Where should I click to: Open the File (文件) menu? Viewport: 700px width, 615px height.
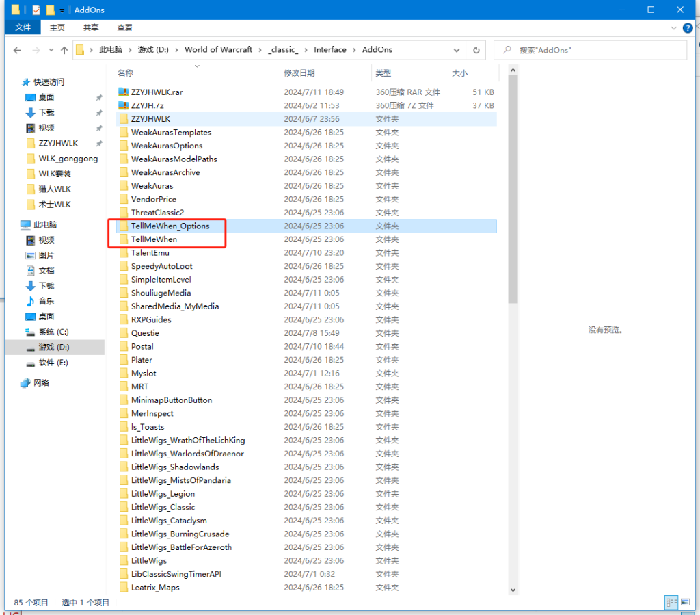click(23, 28)
